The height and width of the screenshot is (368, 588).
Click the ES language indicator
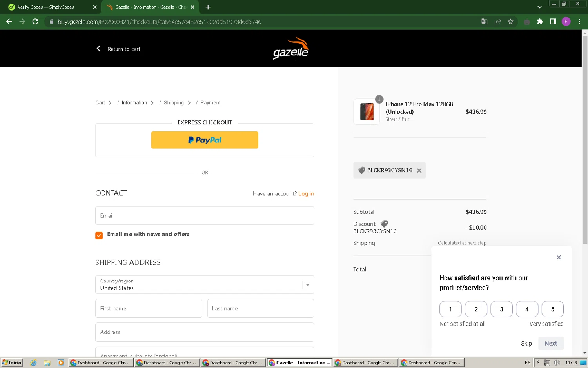pyautogui.click(x=528, y=363)
